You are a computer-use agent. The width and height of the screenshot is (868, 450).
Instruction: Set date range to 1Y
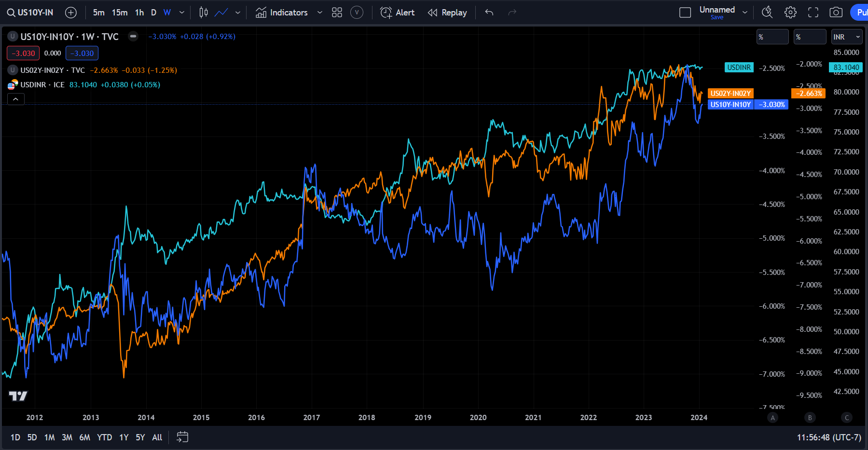point(124,437)
